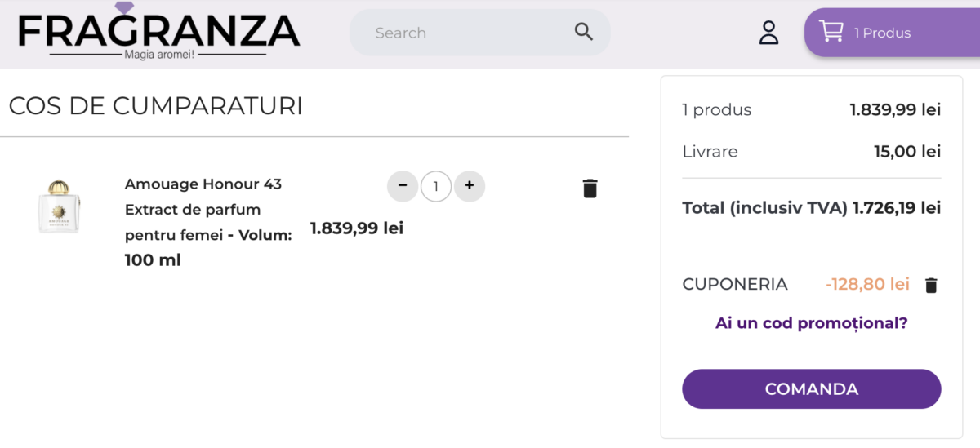Click the '1 Produs' header cart label
980x448 pixels.
coord(882,33)
